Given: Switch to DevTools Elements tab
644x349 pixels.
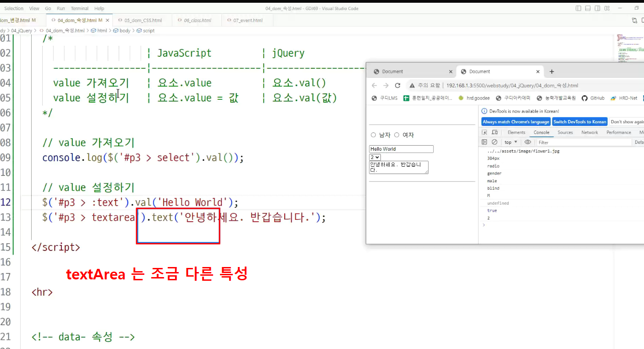Looking at the screenshot, I should click(517, 132).
